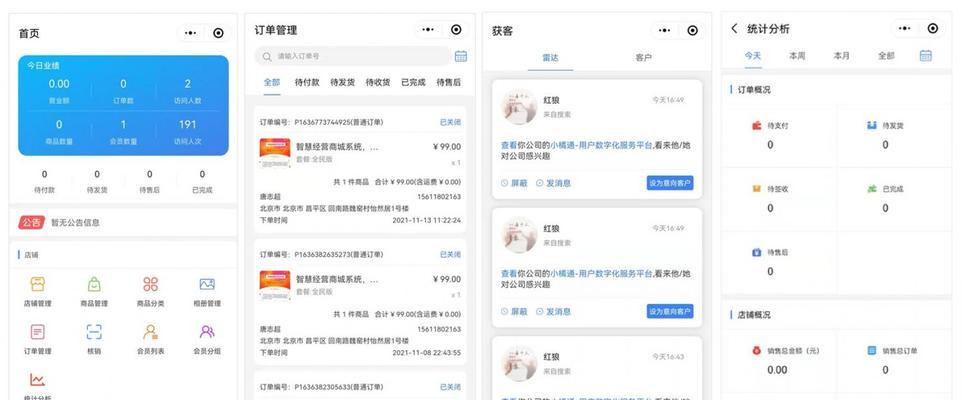Open 店铺管理 shop management icon
This screenshot has width=962, height=400.
[37, 284]
